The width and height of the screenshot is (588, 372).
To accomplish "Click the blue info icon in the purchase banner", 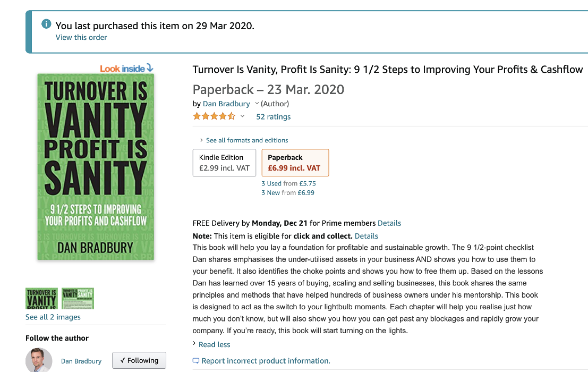I will tap(47, 24).
